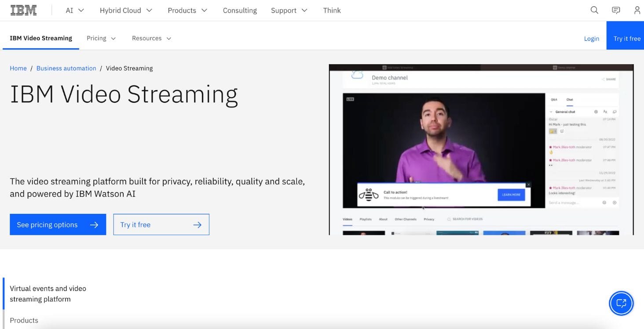644x329 pixels.
Task: Expand the Pricing dropdown
Action: click(x=101, y=38)
